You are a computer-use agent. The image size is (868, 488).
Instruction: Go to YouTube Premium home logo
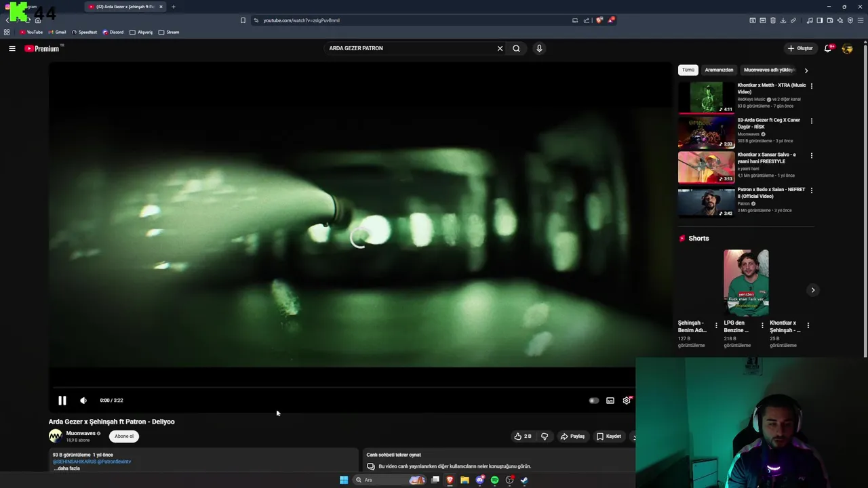pos(42,48)
